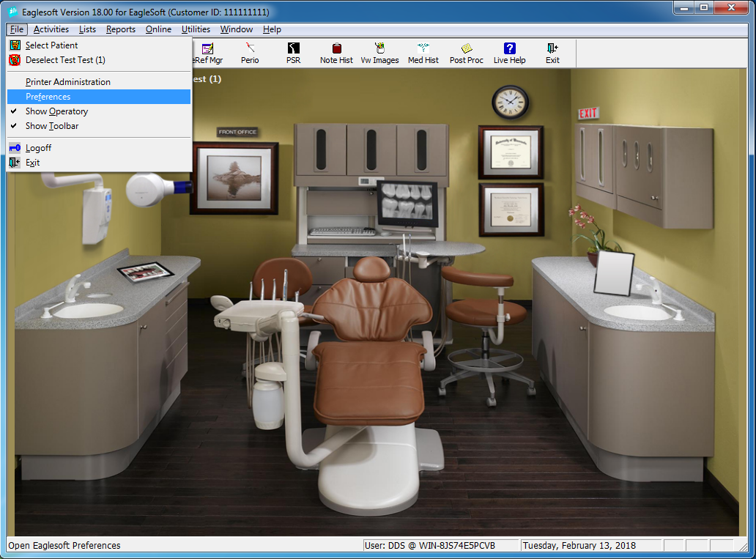The width and height of the screenshot is (756, 559).
Task: Open the Lists menu
Action: [87, 29]
